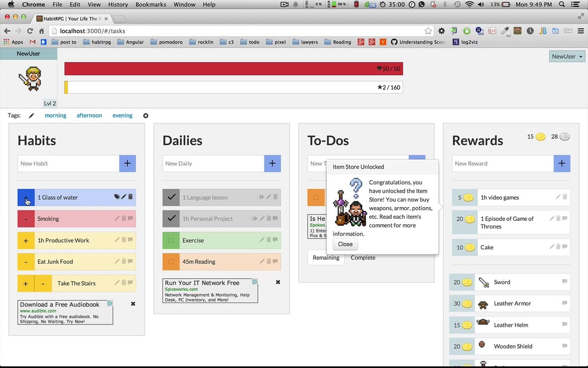This screenshot has height=368, width=588.
Task: Select the HabitRPG browser tab
Action: click(x=73, y=18)
